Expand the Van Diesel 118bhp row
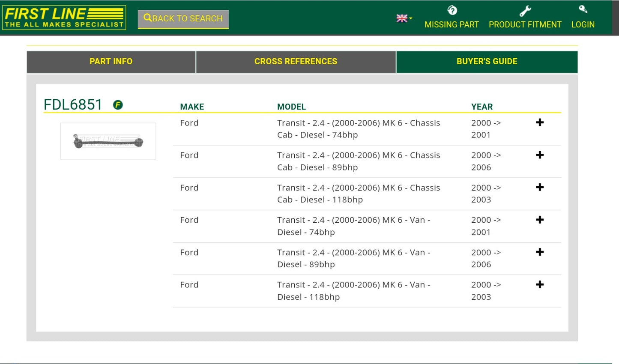619x364 pixels. [x=540, y=284]
